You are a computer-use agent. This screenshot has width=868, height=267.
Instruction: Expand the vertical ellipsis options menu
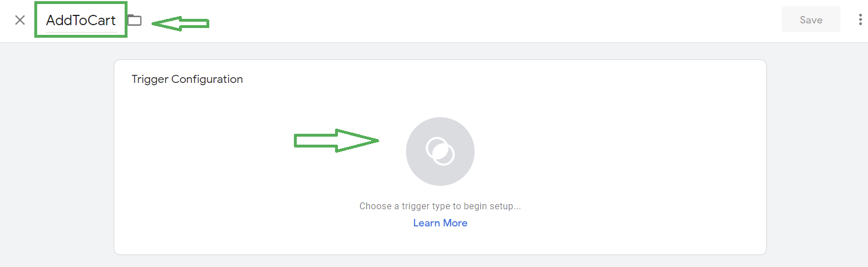point(860,20)
